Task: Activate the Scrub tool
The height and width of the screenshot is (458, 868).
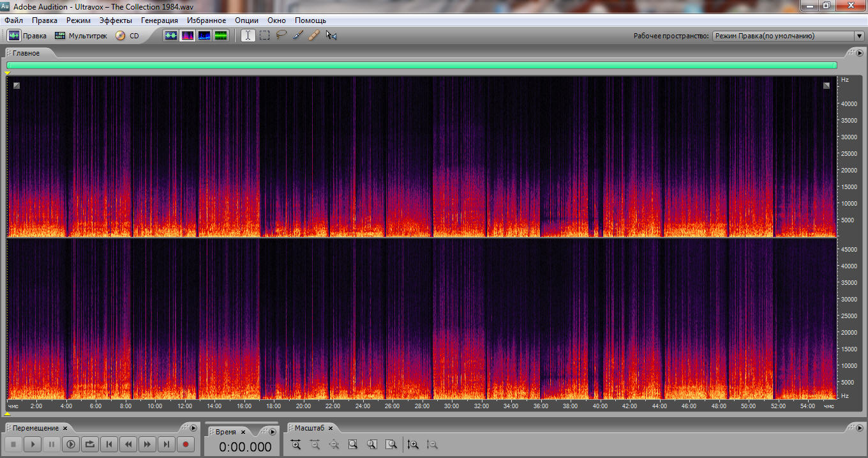Action: tap(331, 36)
